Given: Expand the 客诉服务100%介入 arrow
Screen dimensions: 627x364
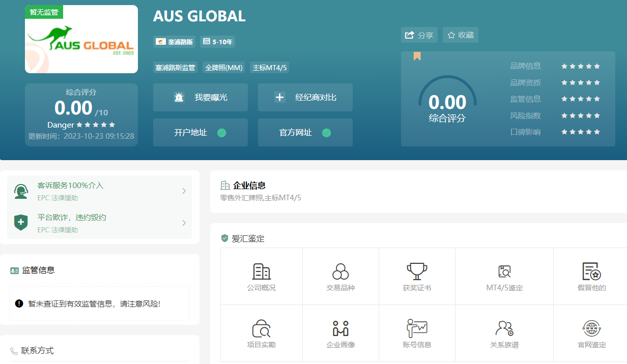Looking at the screenshot, I should pos(184,191).
